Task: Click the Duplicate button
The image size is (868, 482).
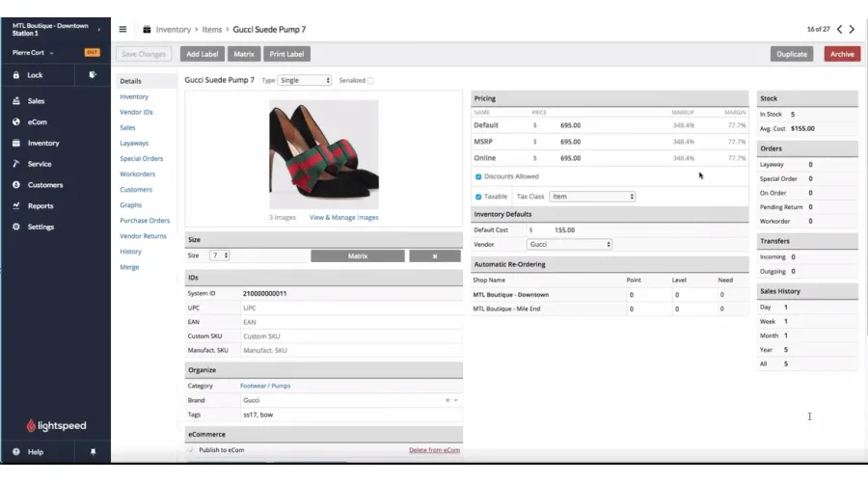Action: click(792, 54)
